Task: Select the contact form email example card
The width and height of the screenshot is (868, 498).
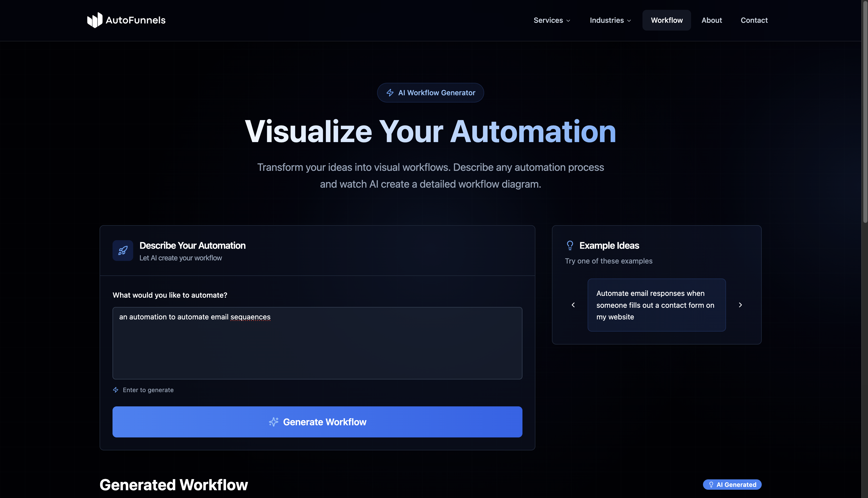Action: point(656,305)
